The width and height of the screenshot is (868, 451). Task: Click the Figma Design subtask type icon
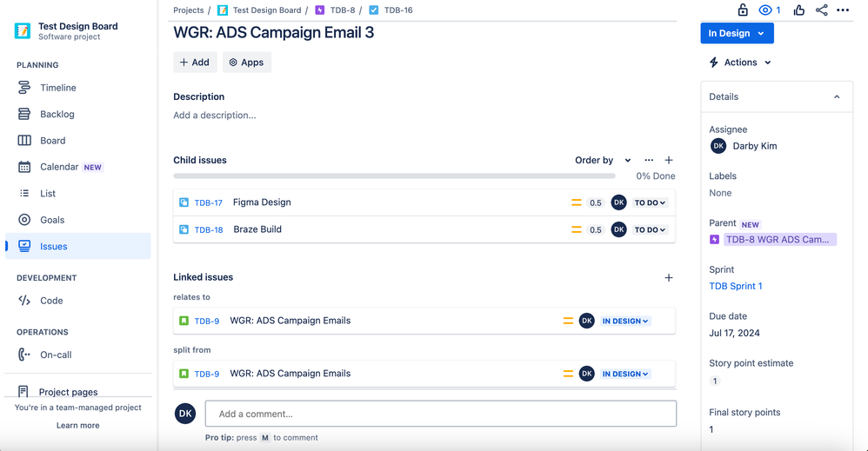[184, 202]
